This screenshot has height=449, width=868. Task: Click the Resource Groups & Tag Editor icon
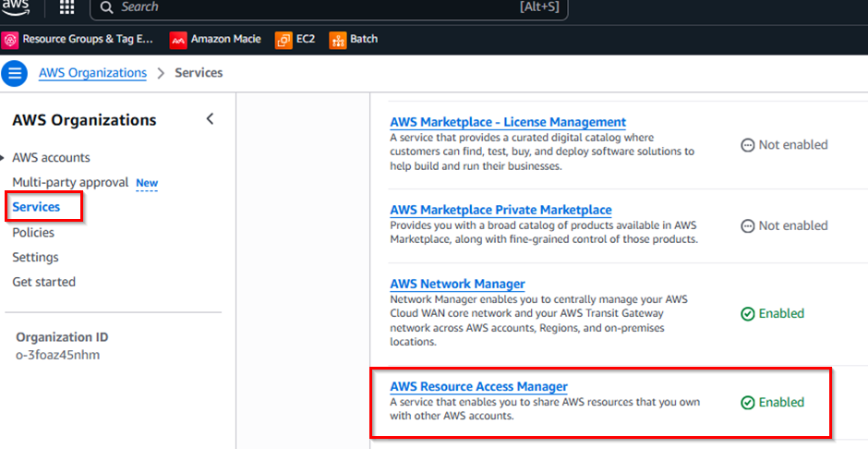coord(10,40)
